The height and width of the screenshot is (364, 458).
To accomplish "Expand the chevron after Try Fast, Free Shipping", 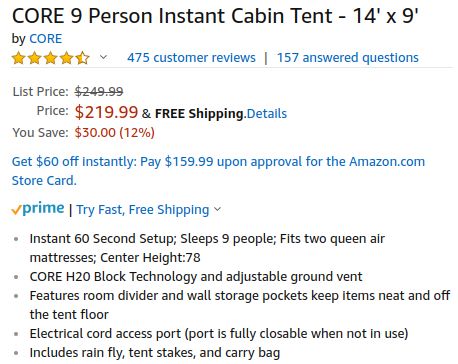I will coord(217,209).
